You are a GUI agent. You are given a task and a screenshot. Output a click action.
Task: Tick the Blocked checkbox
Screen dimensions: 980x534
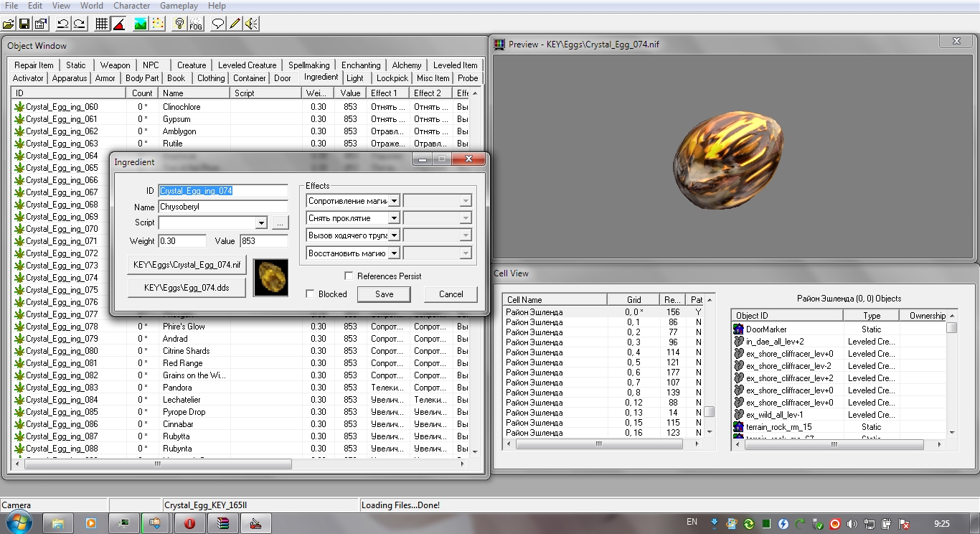(310, 294)
